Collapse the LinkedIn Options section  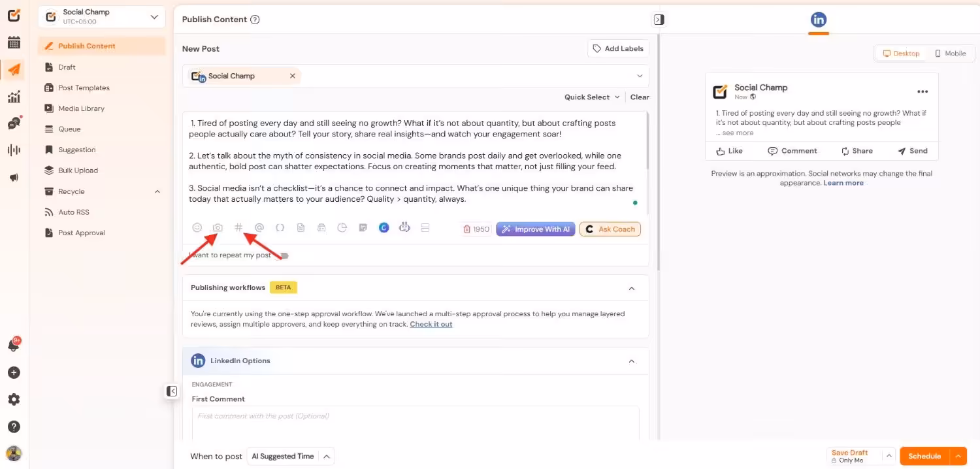click(x=631, y=361)
